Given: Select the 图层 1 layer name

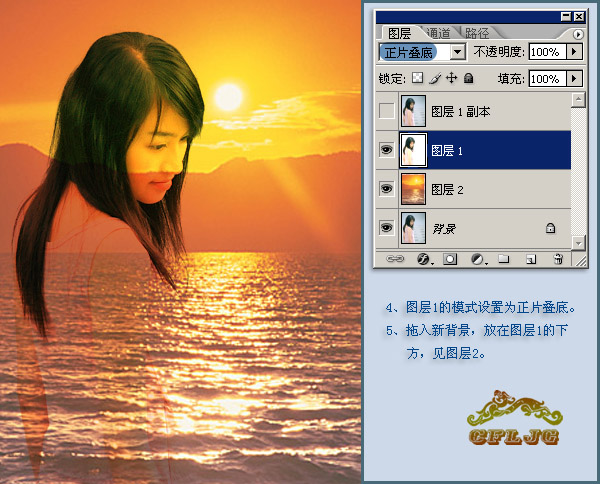Looking at the screenshot, I should (x=447, y=151).
